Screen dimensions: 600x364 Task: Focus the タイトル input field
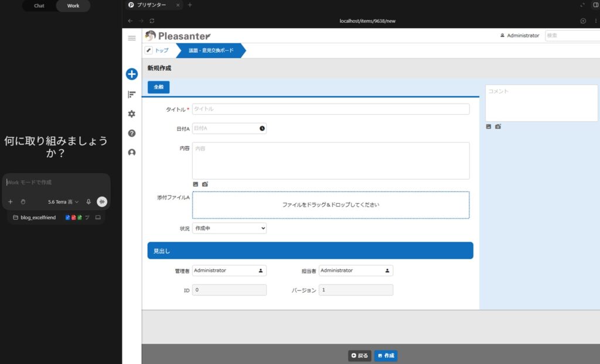click(330, 109)
